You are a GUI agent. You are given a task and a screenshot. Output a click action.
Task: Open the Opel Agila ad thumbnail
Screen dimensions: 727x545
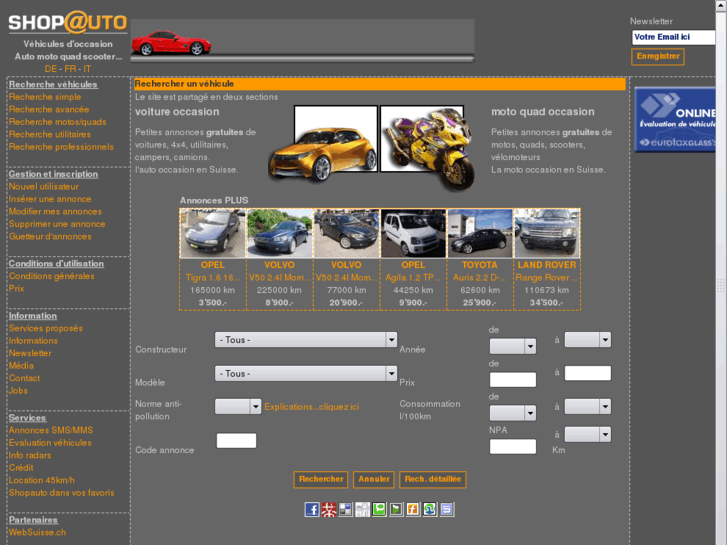[x=413, y=233]
